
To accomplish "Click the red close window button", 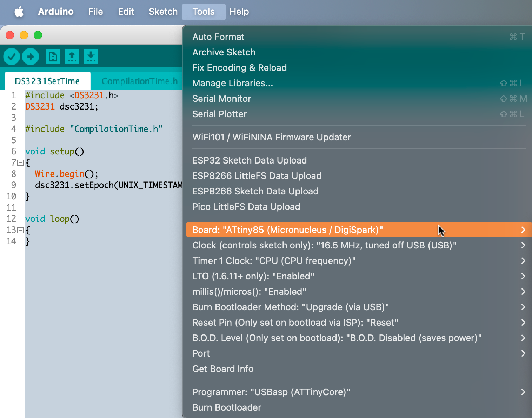I will (x=10, y=35).
